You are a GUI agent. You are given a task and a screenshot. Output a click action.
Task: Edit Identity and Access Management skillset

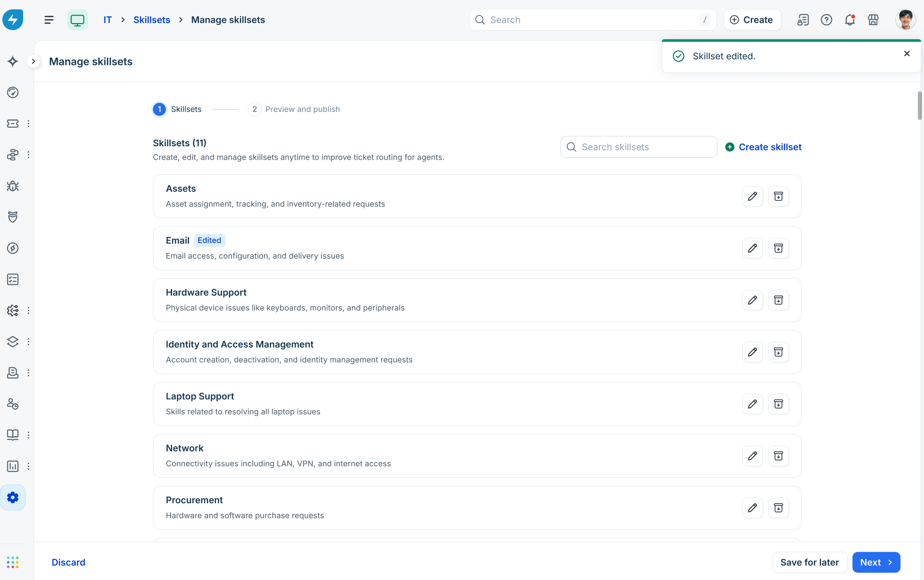click(x=752, y=352)
